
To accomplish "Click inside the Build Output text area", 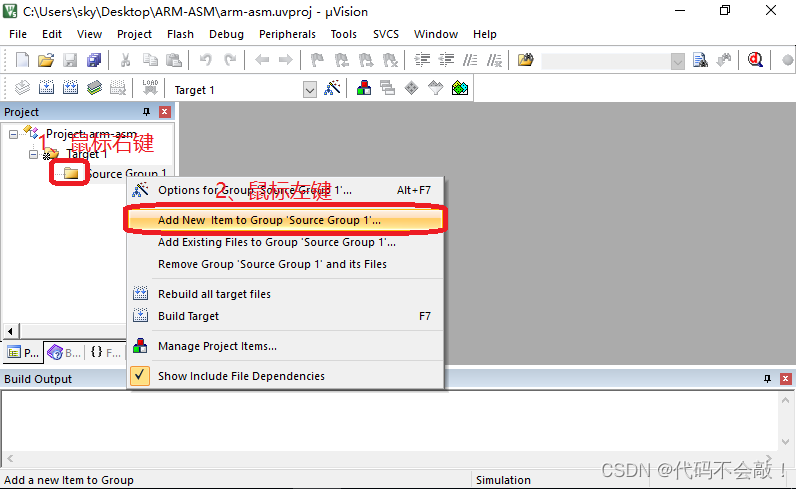I will pyautogui.click(x=390, y=421).
